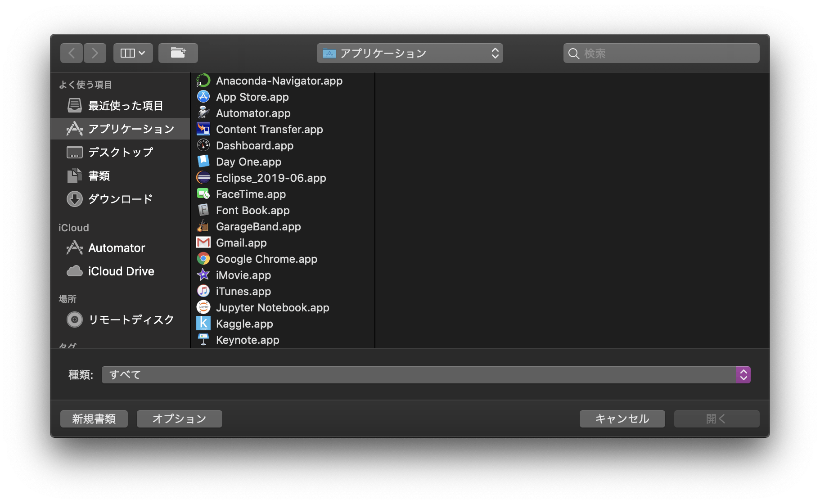
Task: Click the Dashboard app gauge icon
Action: tap(203, 145)
